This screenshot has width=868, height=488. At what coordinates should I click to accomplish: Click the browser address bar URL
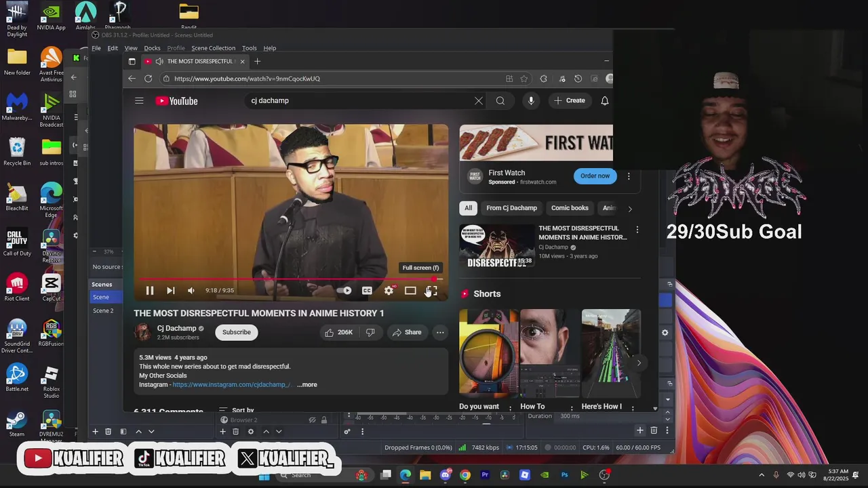click(x=247, y=79)
